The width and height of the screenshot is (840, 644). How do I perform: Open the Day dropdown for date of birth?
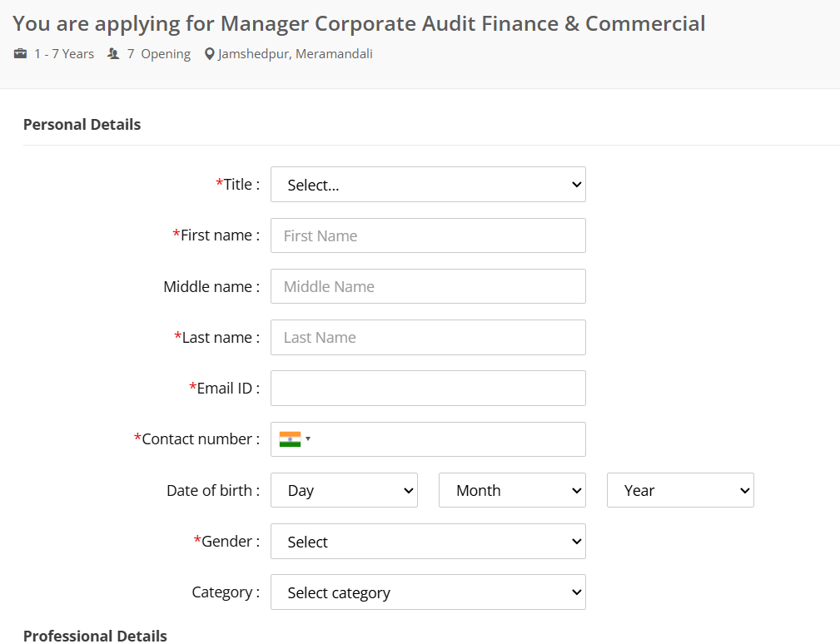pyautogui.click(x=344, y=490)
